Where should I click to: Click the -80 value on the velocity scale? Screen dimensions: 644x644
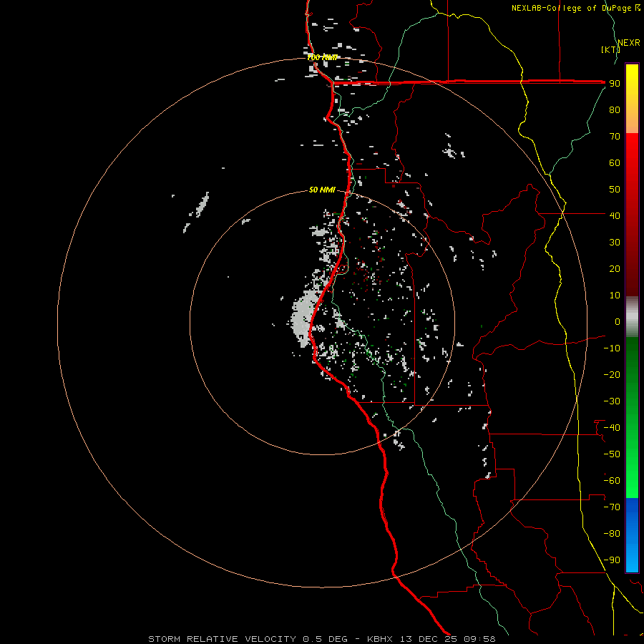coord(612,534)
